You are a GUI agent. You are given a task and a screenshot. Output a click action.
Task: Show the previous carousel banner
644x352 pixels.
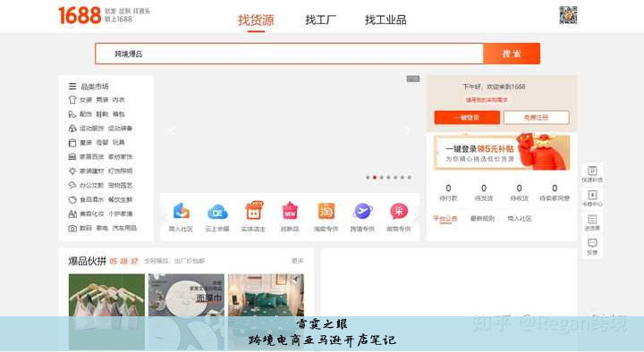point(172,130)
